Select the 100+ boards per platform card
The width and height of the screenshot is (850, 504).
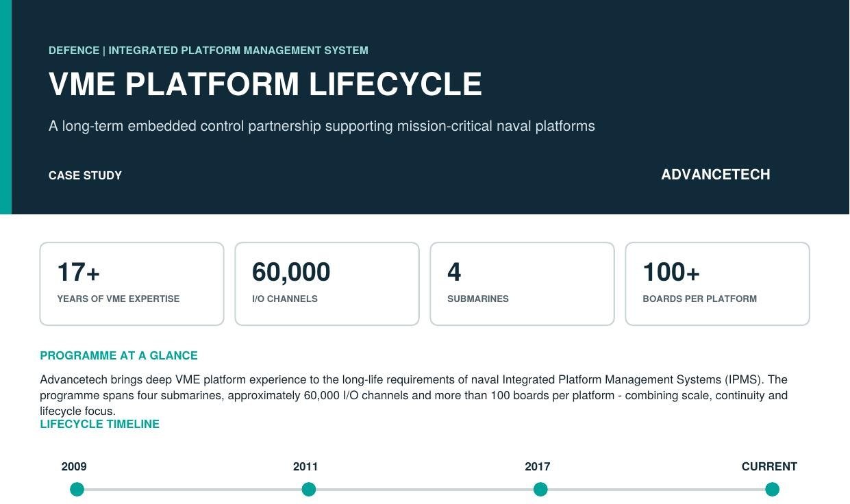718,283
